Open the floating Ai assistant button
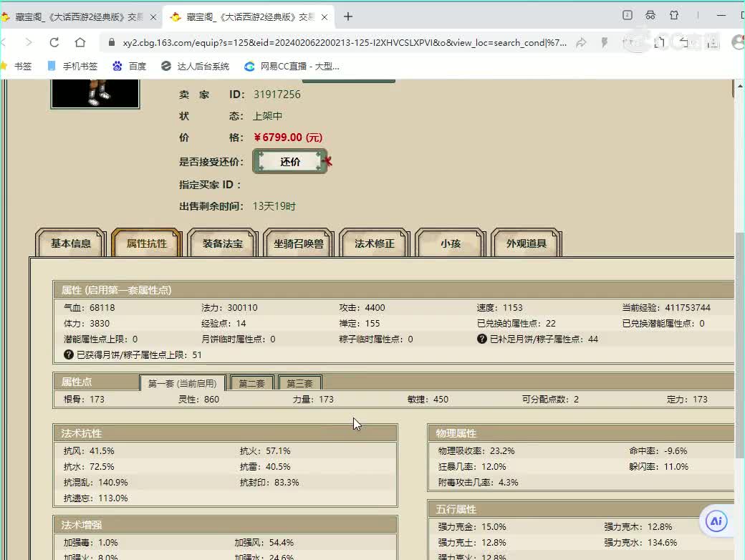 tap(716, 521)
